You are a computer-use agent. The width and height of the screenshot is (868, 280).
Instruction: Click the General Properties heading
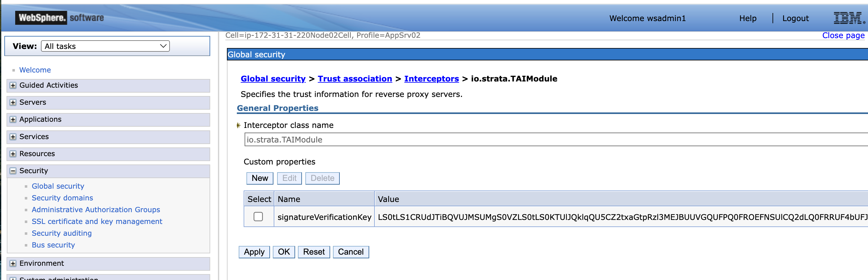277,108
